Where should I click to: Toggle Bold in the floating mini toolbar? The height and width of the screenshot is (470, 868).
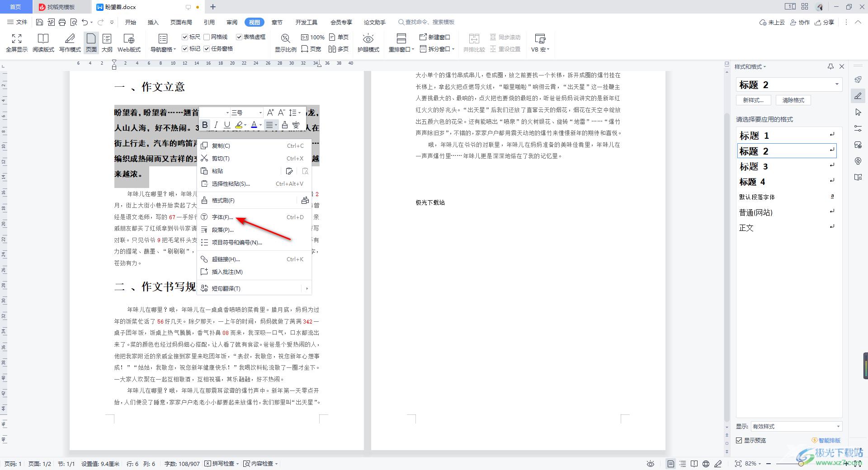click(205, 125)
